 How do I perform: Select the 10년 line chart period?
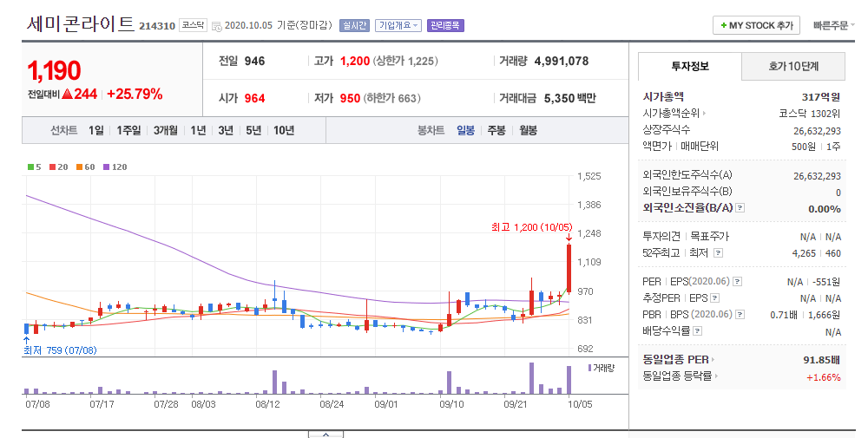click(x=284, y=130)
